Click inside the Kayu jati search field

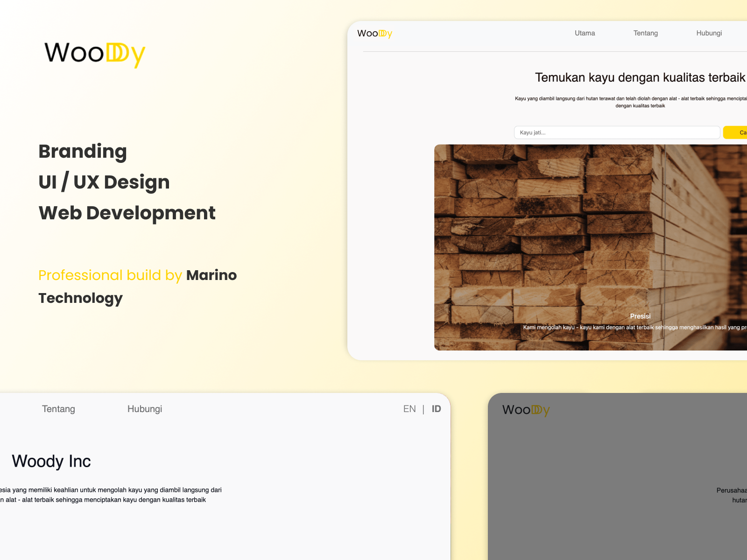click(x=616, y=133)
